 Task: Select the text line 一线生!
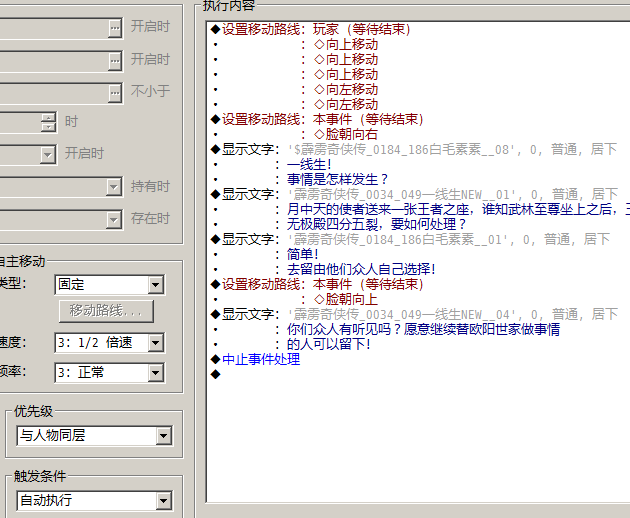point(309,164)
